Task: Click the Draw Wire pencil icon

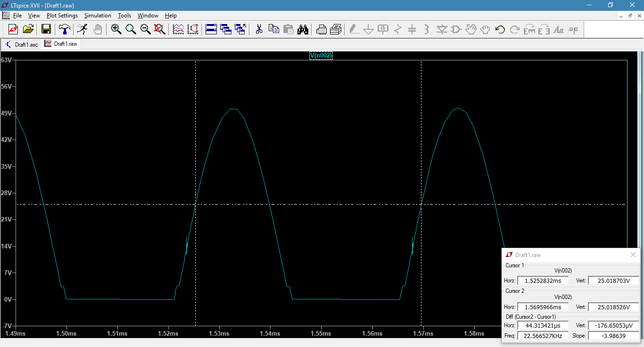Action: point(354,29)
